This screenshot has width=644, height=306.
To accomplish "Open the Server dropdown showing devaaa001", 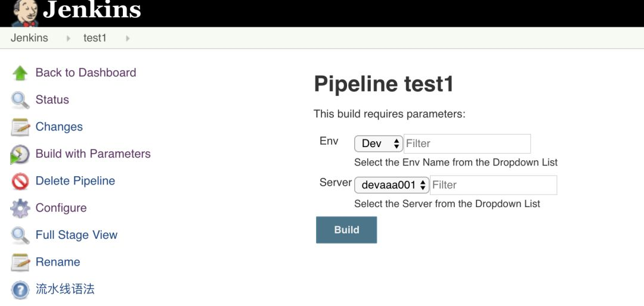I will (x=391, y=185).
